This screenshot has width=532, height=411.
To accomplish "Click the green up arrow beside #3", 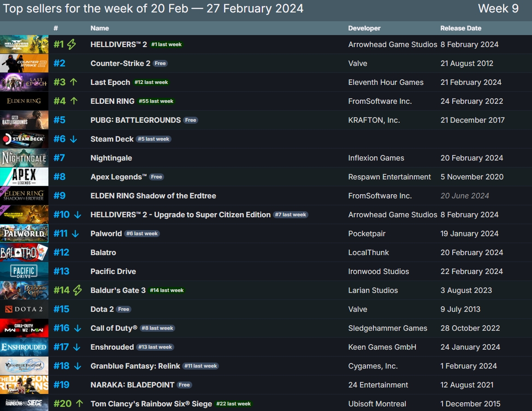I will point(74,82).
